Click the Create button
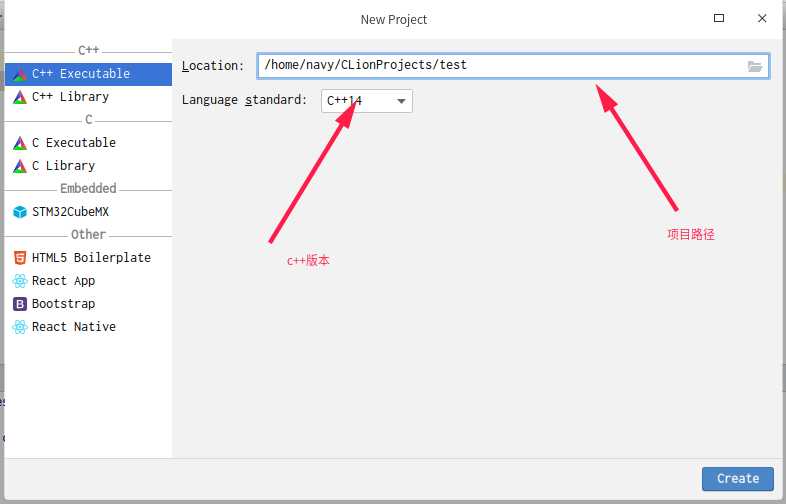This screenshot has width=786, height=504. tap(737, 479)
